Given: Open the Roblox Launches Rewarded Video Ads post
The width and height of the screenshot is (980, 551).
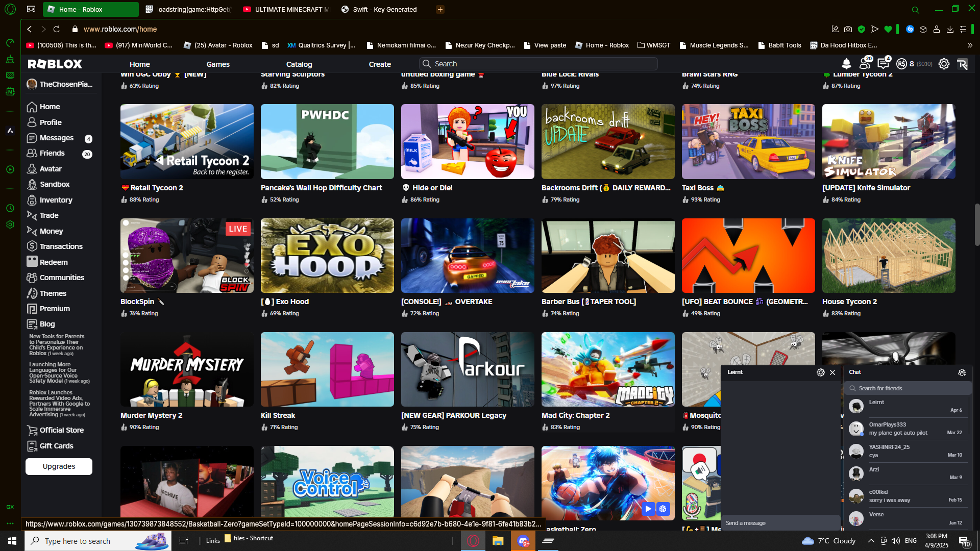Looking at the screenshot, I should 59,404.
